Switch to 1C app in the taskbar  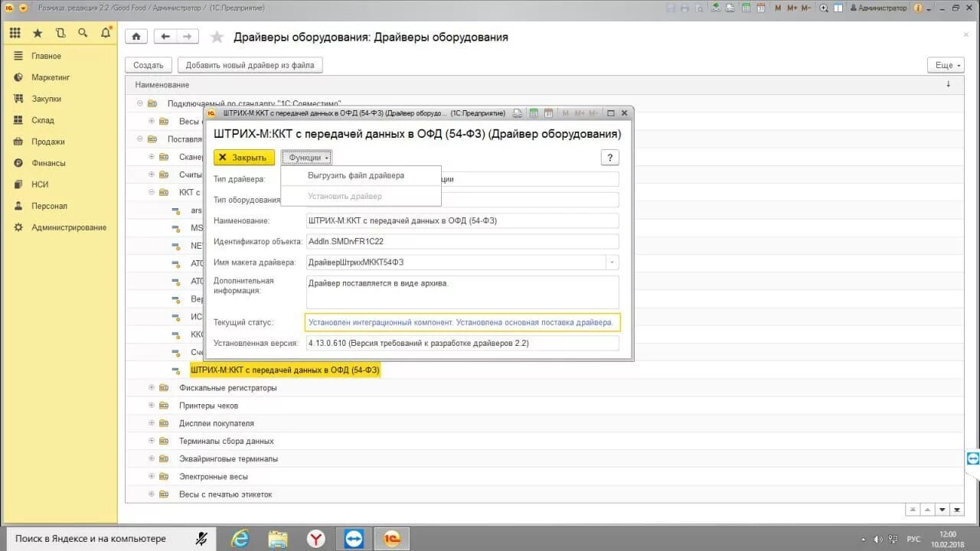click(x=391, y=538)
